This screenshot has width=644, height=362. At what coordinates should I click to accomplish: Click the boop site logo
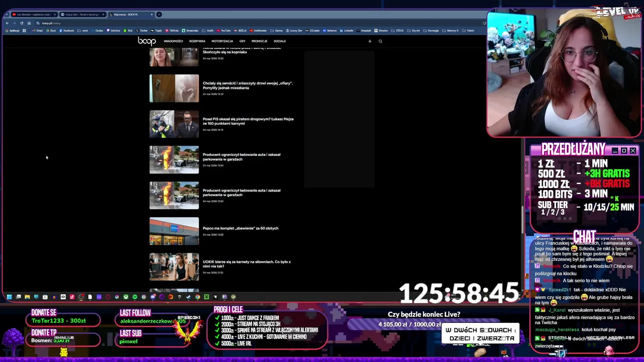pos(147,41)
